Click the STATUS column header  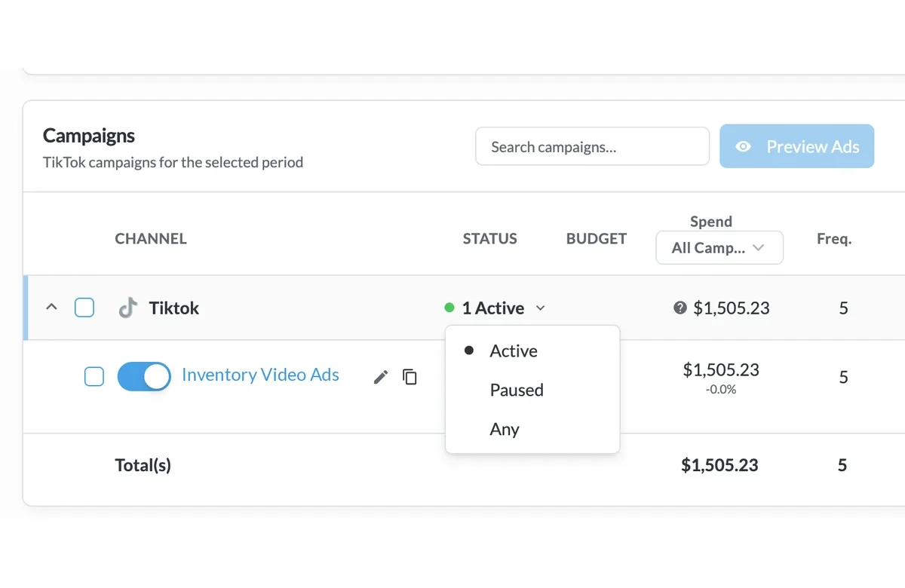(x=490, y=239)
